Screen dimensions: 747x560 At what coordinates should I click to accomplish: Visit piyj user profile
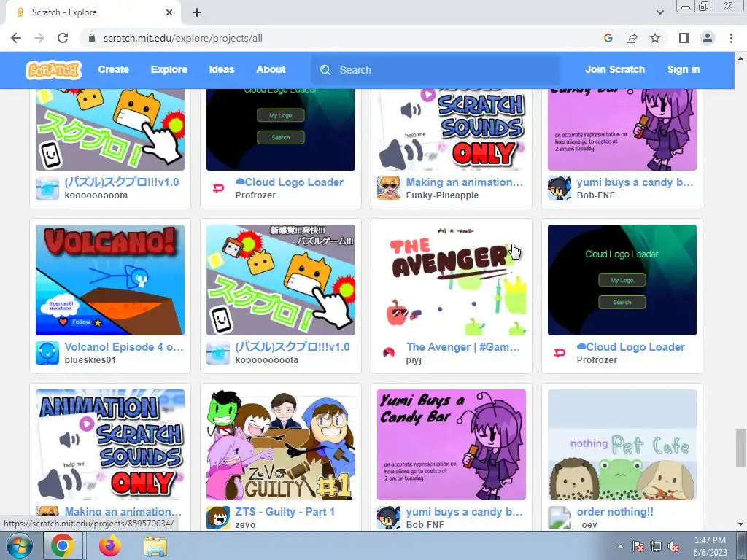pyautogui.click(x=414, y=360)
